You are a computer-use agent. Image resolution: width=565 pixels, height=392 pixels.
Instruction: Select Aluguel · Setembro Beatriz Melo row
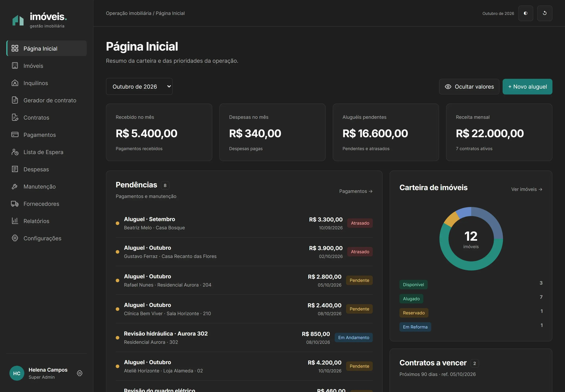244,223
